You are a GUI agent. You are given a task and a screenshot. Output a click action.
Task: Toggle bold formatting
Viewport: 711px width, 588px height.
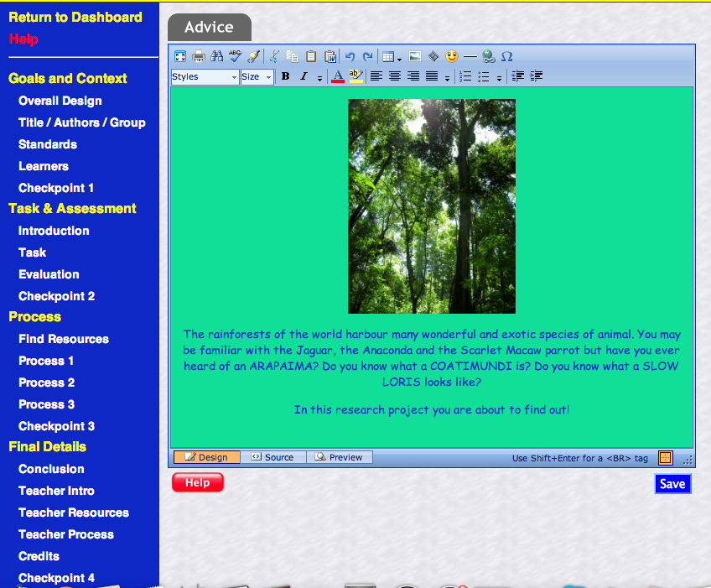click(x=285, y=76)
